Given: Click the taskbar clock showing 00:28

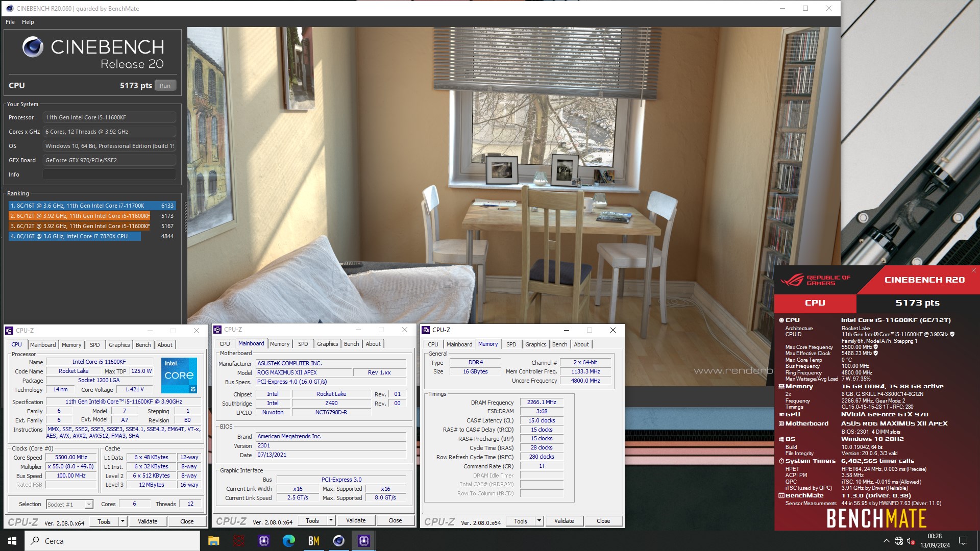Looking at the screenshot, I should pyautogui.click(x=935, y=541).
